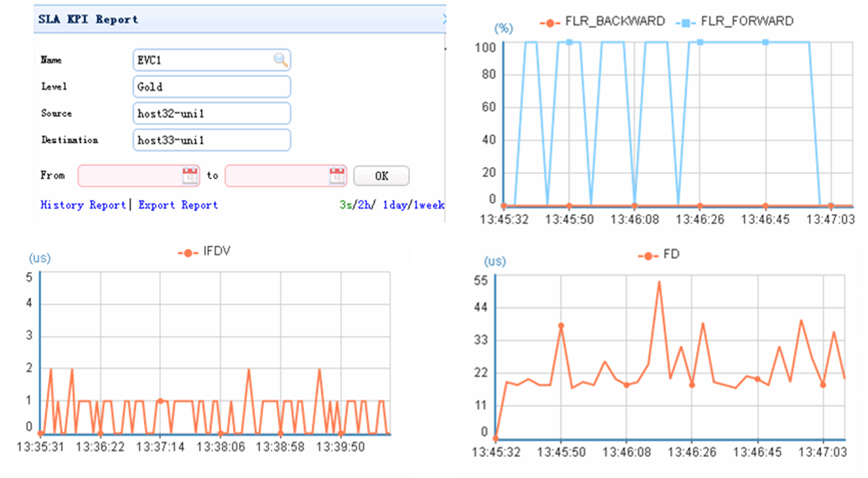
Task: Switch to the 1day interval
Action: coord(394,205)
